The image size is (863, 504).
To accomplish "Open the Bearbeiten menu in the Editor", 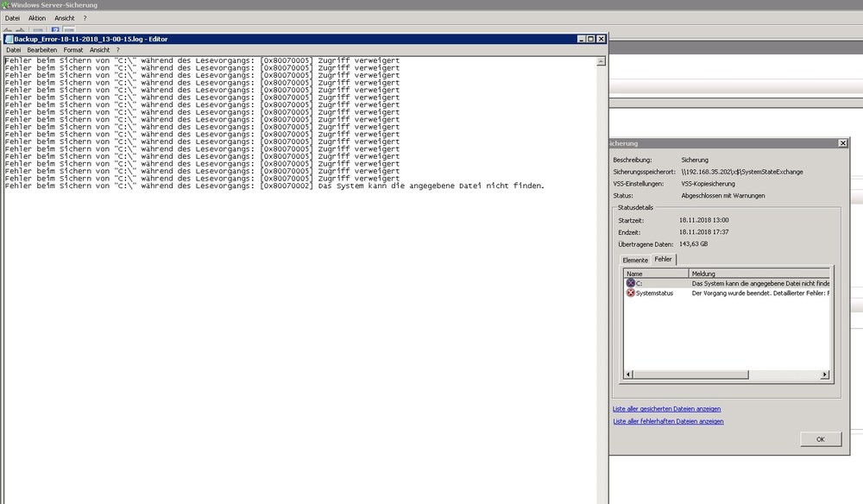I will (x=41, y=50).
